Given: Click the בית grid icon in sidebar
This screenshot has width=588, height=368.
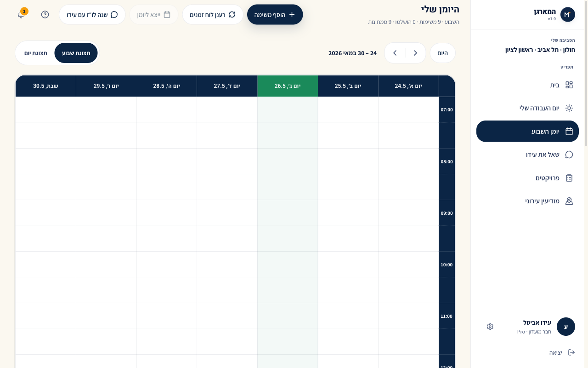Looking at the screenshot, I should coord(569,85).
